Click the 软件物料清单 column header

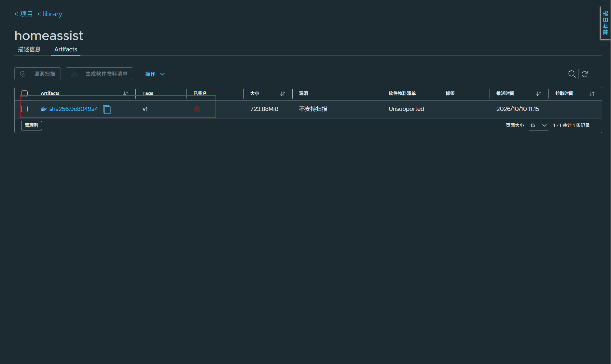click(402, 93)
